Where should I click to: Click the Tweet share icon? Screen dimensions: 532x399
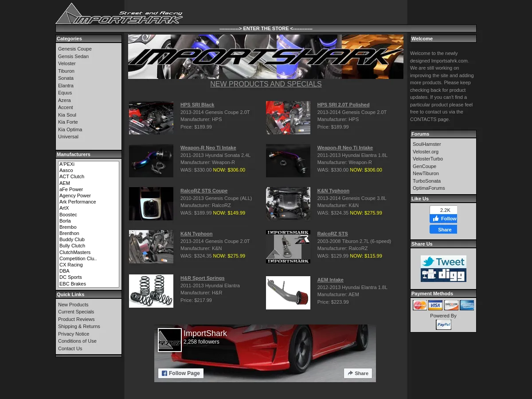point(443,262)
